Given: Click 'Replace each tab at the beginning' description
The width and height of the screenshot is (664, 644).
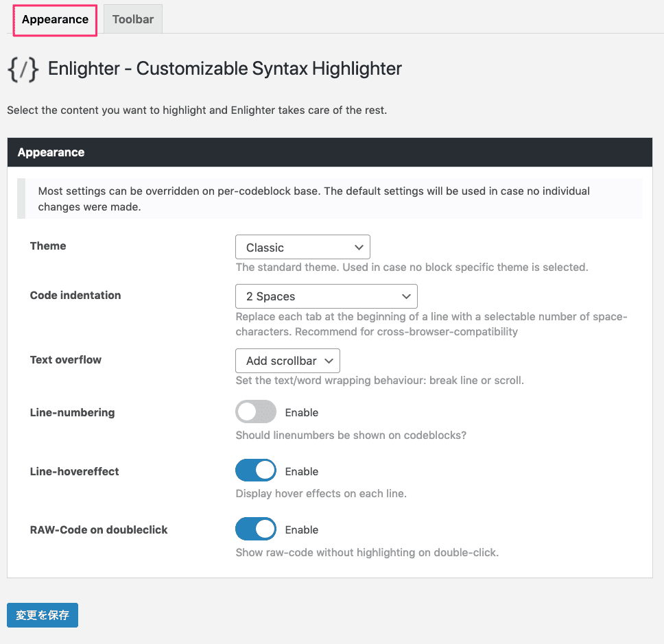Looking at the screenshot, I should pos(431,324).
